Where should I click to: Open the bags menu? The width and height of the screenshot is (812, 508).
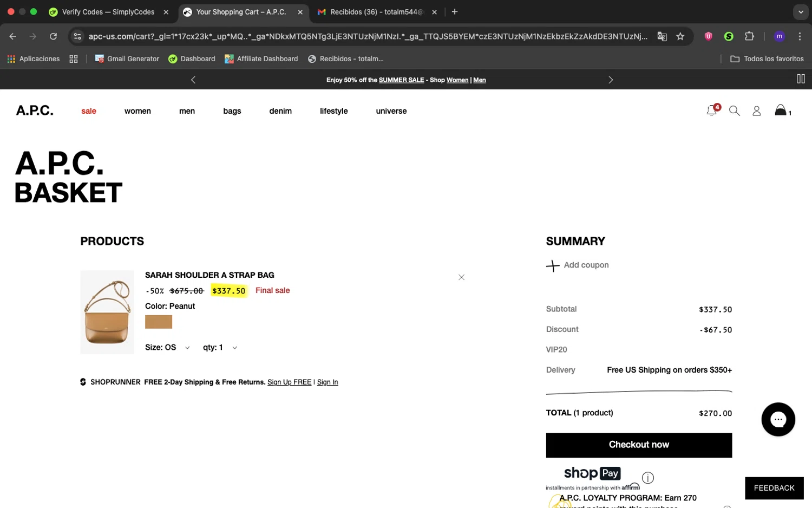coord(232,111)
